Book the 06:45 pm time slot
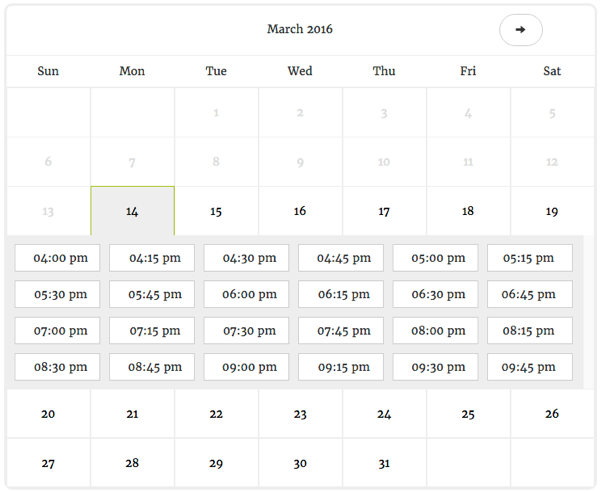The height and width of the screenshot is (493, 602). (529, 295)
